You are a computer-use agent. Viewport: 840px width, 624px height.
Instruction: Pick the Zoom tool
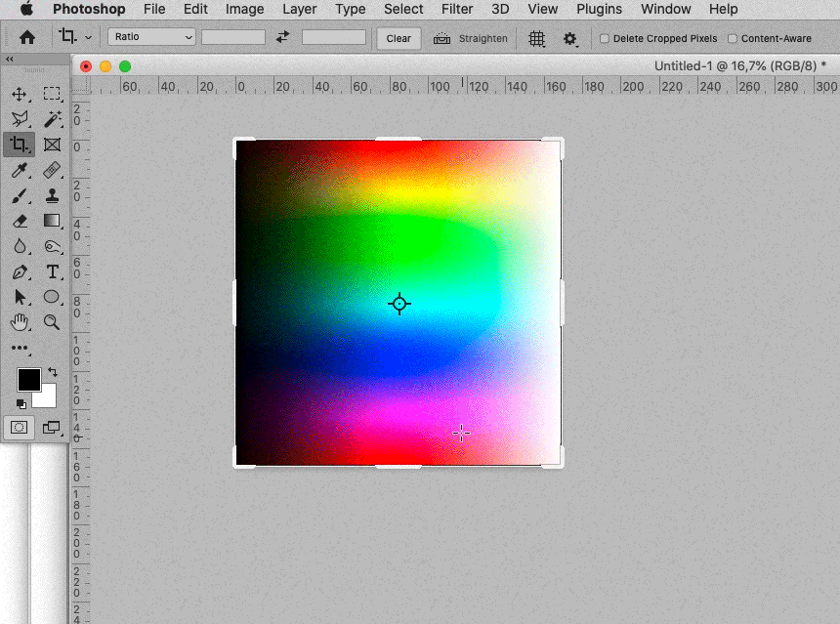tap(51, 322)
